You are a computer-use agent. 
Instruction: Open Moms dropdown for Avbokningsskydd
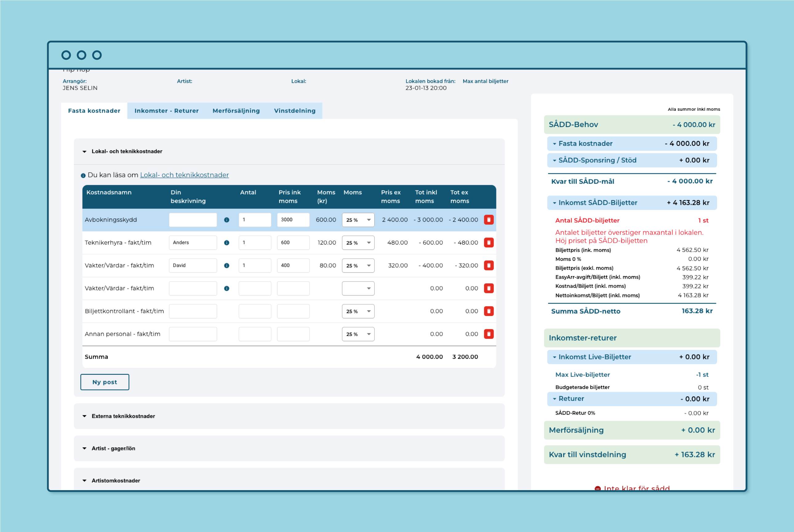pyautogui.click(x=358, y=220)
